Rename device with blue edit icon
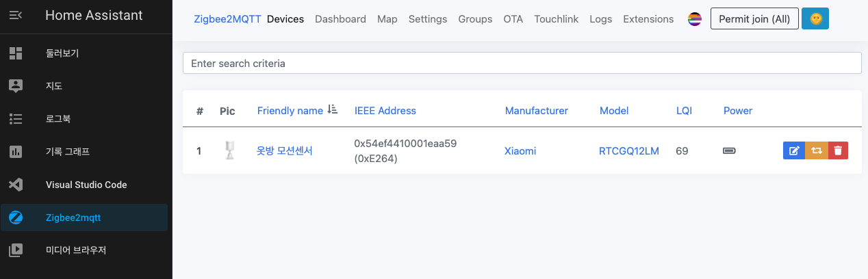This screenshot has height=279, width=868. [x=794, y=151]
